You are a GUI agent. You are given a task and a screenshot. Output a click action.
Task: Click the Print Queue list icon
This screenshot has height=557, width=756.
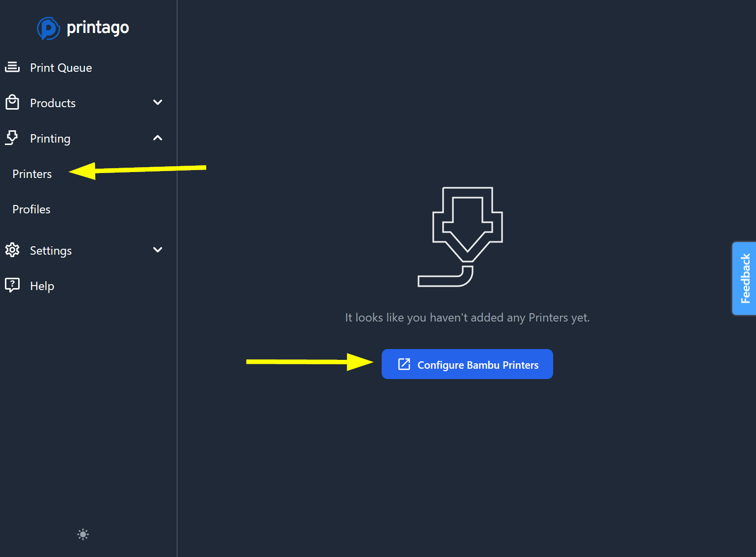pyautogui.click(x=12, y=67)
